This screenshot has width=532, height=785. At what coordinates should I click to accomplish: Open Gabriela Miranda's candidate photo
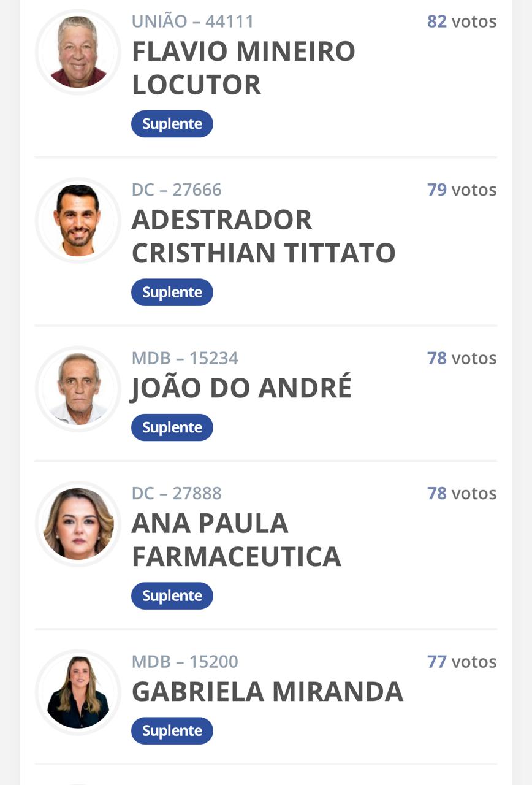point(78,692)
